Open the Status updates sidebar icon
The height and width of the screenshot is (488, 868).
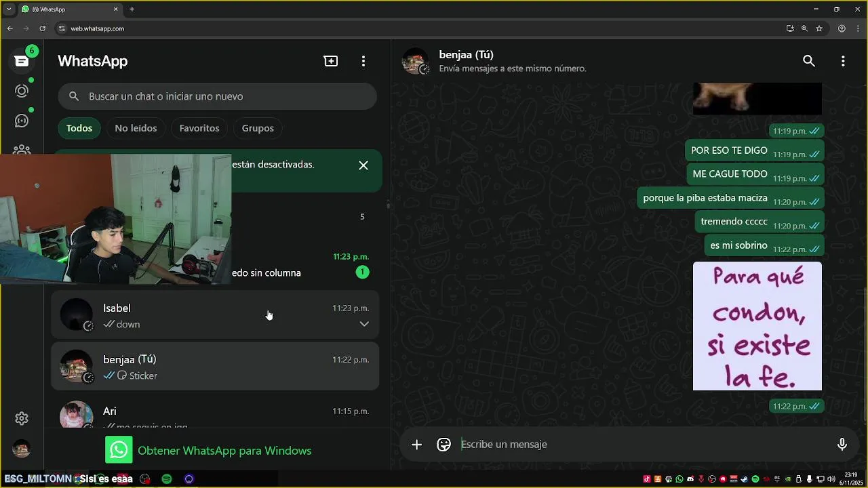pyautogui.click(x=22, y=91)
